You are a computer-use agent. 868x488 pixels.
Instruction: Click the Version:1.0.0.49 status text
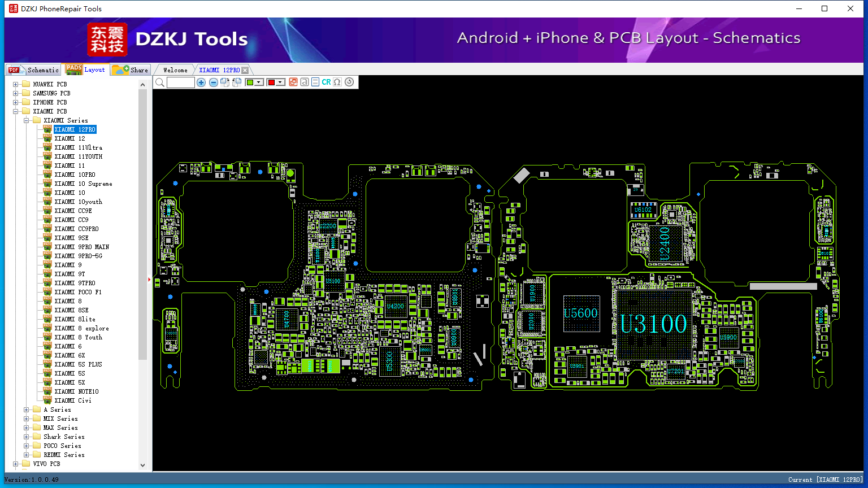[x=31, y=480]
